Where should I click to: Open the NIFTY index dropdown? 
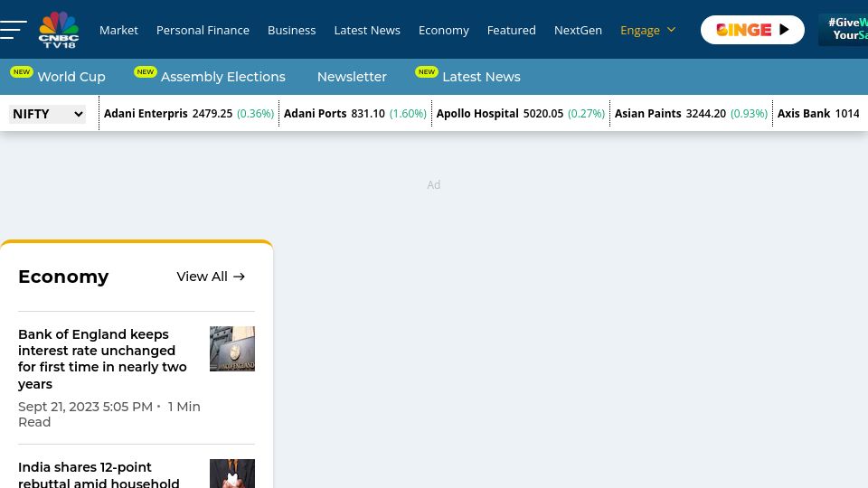(x=48, y=114)
